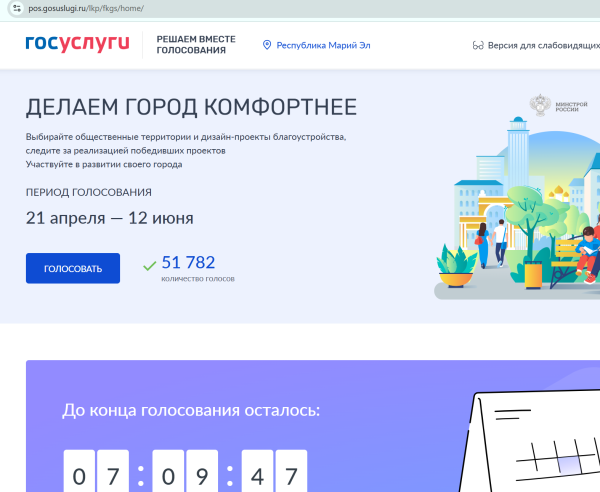The height and width of the screenshot is (492, 600).
Task: Click the pos.gosuslugi.ru address bar URL
Action: 88,7
